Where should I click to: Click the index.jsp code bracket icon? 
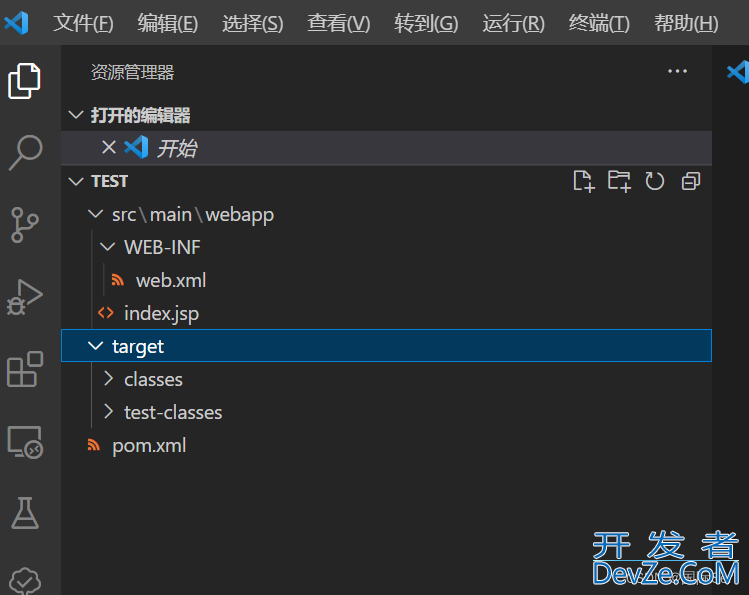pos(106,313)
